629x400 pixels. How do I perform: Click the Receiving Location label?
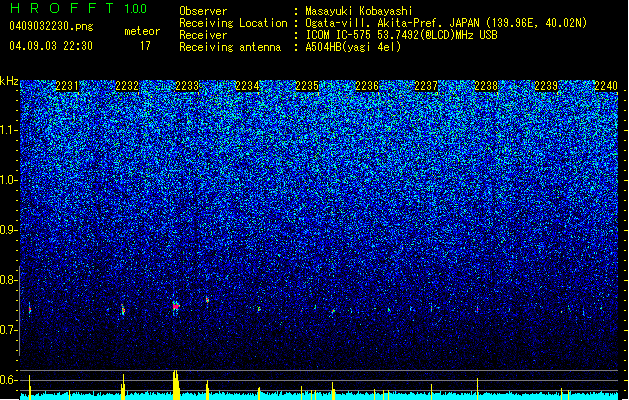[233, 23]
